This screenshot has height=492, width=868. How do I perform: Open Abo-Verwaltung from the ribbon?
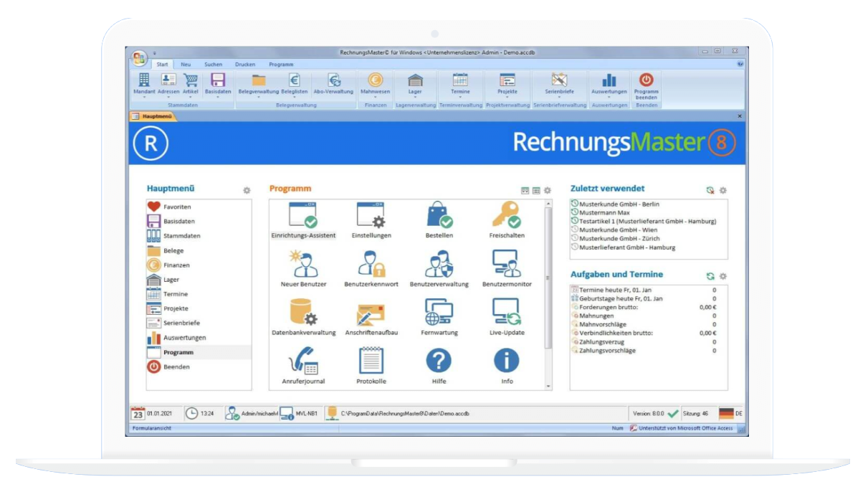[333, 84]
